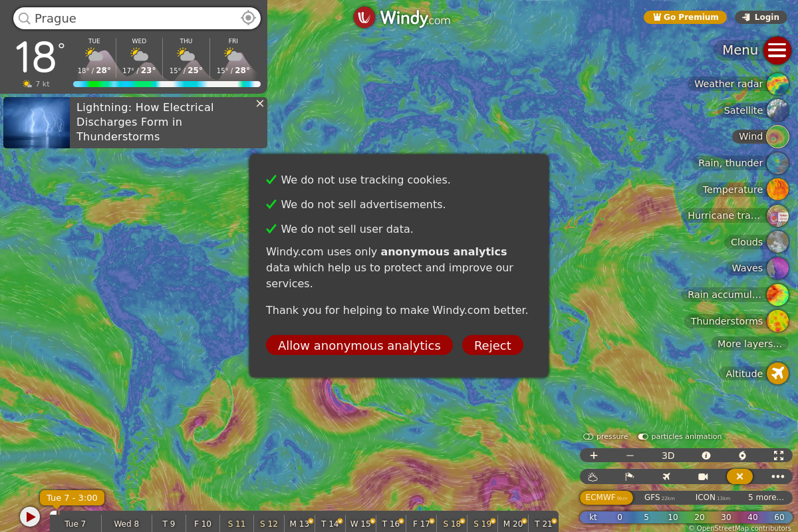Screen dimensions: 798x532
Task: Show wind stations with the windsock icon
Action: pos(629,477)
